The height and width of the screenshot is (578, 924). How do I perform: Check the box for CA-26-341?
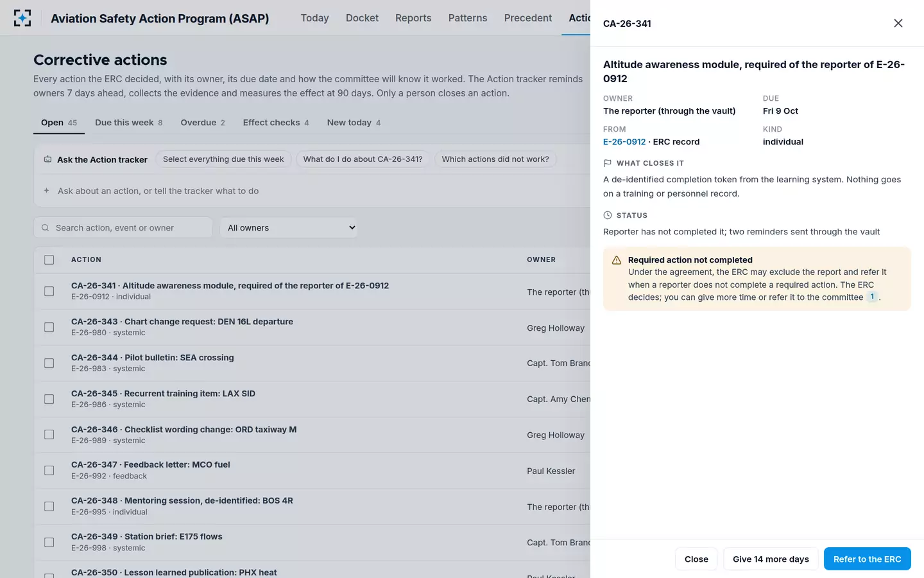(49, 292)
